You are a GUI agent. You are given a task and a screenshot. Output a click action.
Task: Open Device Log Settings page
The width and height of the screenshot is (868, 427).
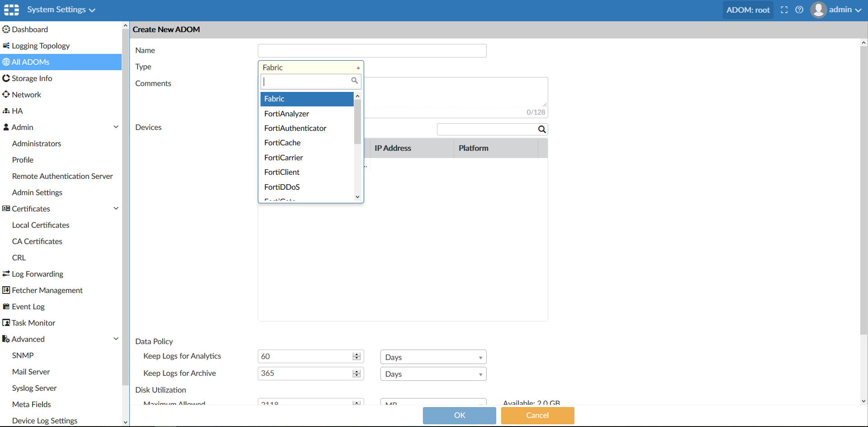tap(45, 421)
